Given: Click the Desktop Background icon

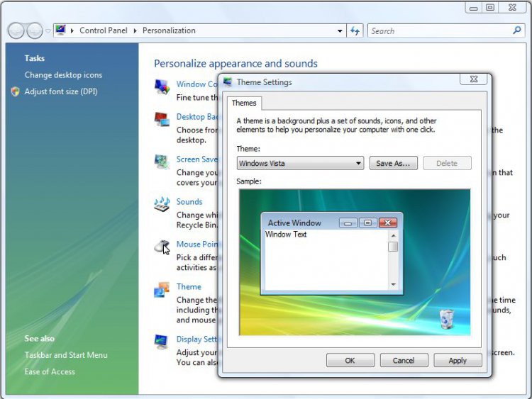Looking at the screenshot, I should click(162, 119).
